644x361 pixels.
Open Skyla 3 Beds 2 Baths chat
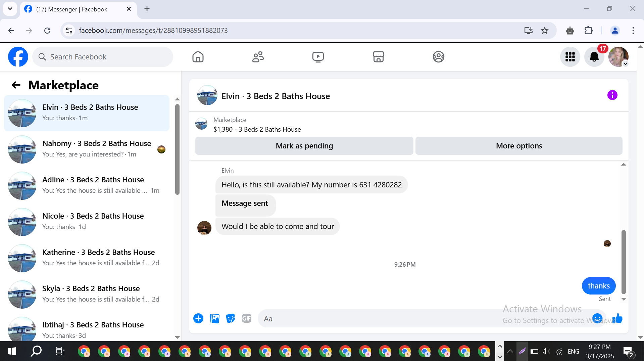[87, 295]
